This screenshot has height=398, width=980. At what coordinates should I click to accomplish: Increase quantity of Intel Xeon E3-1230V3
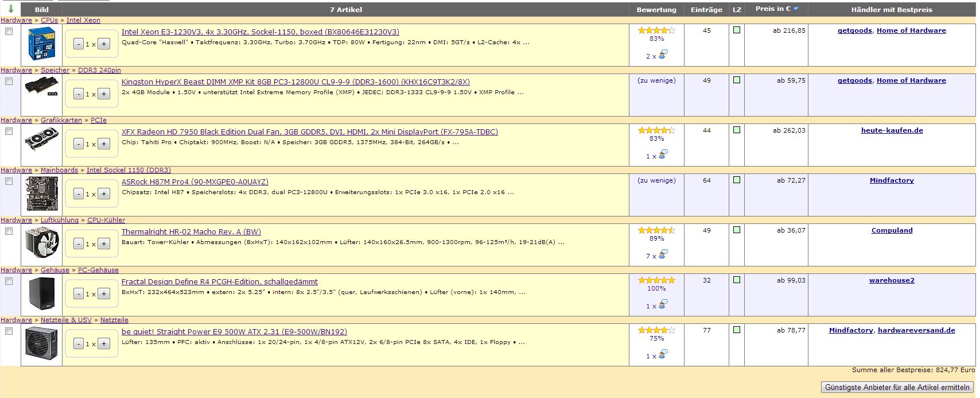tap(104, 44)
